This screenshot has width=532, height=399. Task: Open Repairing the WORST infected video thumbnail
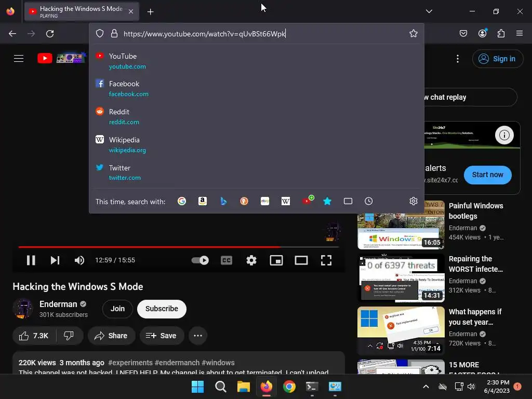tap(401, 278)
